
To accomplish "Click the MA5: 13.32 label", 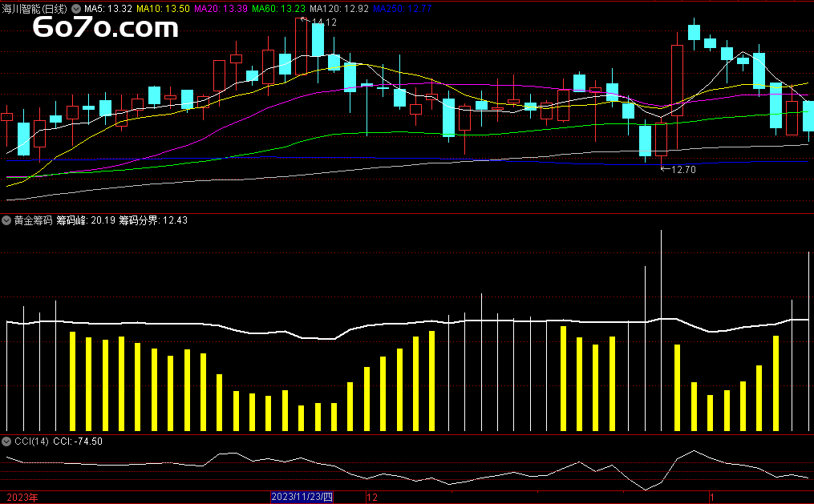I will [x=108, y=9].
